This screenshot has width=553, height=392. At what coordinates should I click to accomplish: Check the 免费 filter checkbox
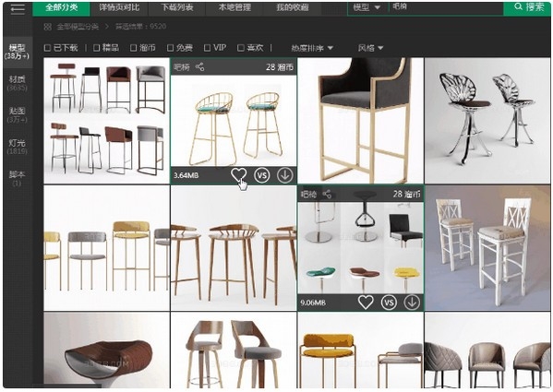click(x=171, y=48)
